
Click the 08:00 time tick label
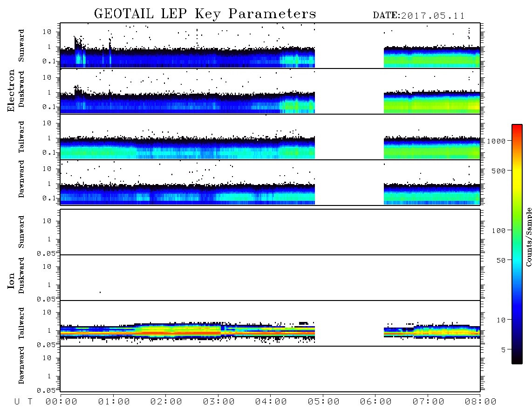(x=481, y=402)
